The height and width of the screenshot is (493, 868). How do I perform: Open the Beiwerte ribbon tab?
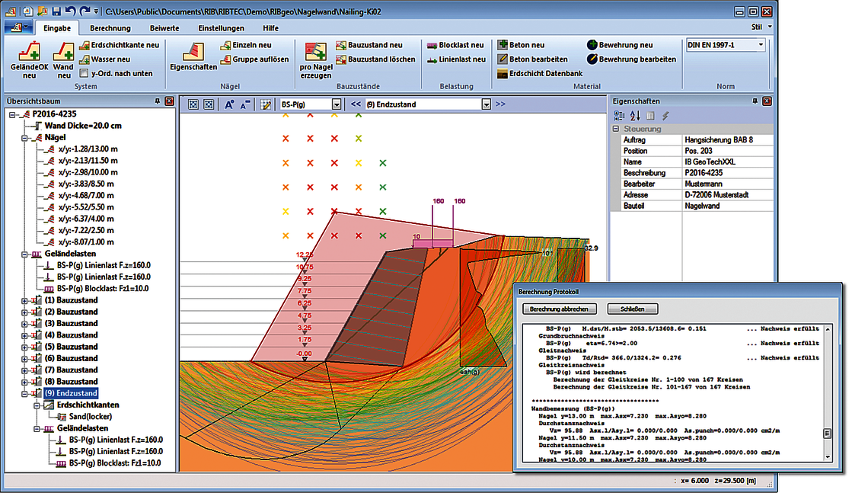point(164,27)
